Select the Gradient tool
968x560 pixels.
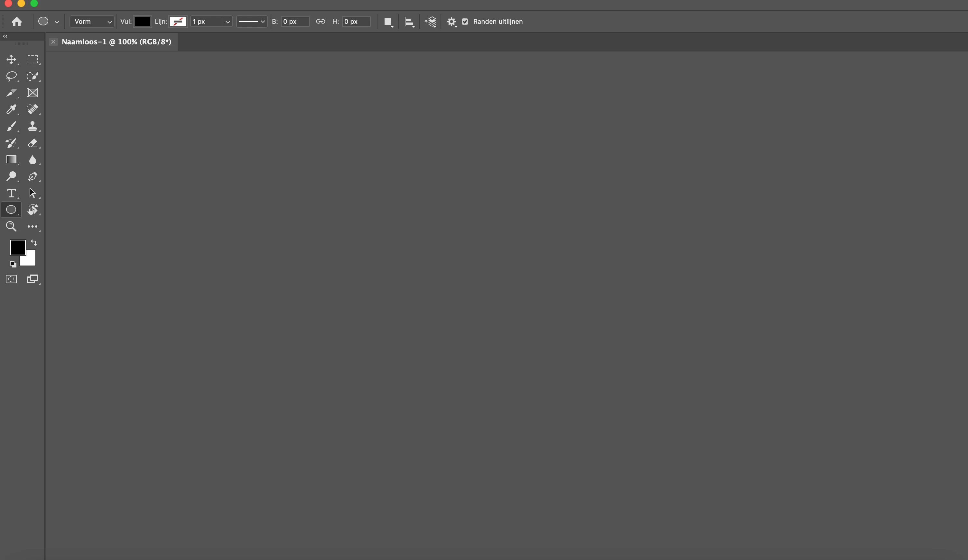coord(11,160)
